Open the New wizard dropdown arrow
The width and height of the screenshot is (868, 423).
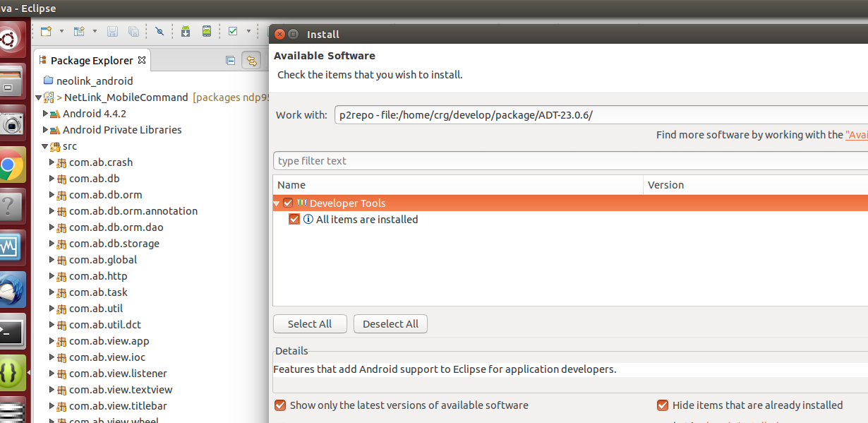click(61, 31)
